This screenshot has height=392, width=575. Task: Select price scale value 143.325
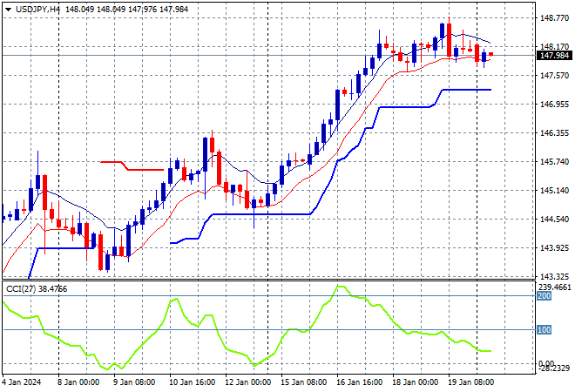(x=554, y=276)
